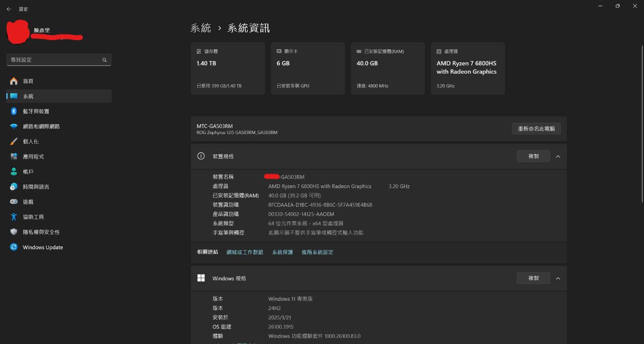The width and height of the screenshot is (644, 344).
Task: Click 複製 button for Windows 規格
Action: (533, 278)
